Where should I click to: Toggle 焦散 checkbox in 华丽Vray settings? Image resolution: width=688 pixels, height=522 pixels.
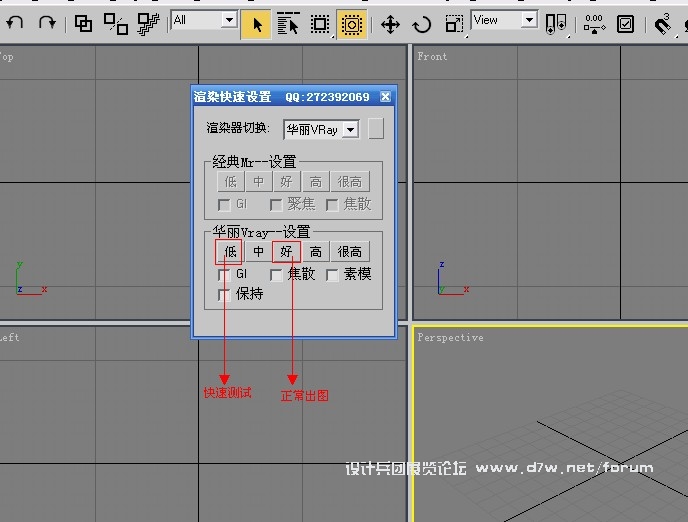pyautogui.click(x=276, y=275)
